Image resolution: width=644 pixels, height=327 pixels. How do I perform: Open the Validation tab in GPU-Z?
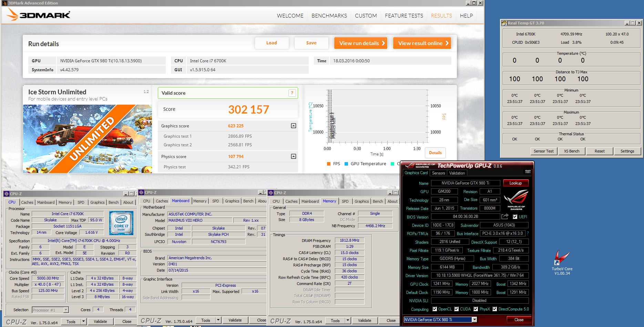(457, 173)
